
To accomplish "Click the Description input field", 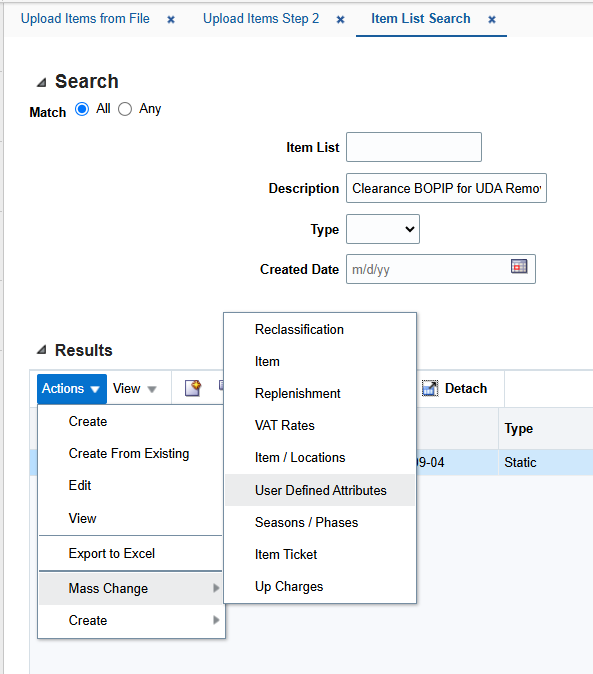I will (x=446, y=188).
